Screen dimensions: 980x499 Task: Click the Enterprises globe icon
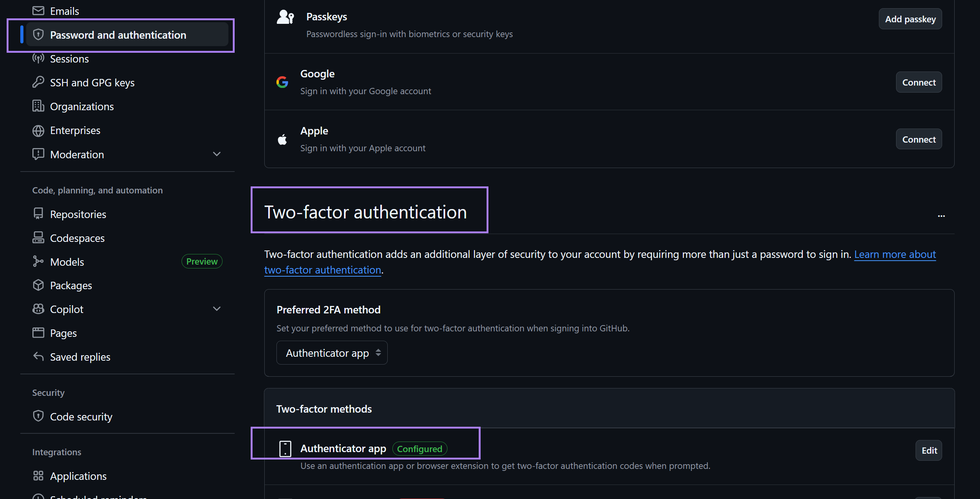(38, 131)
